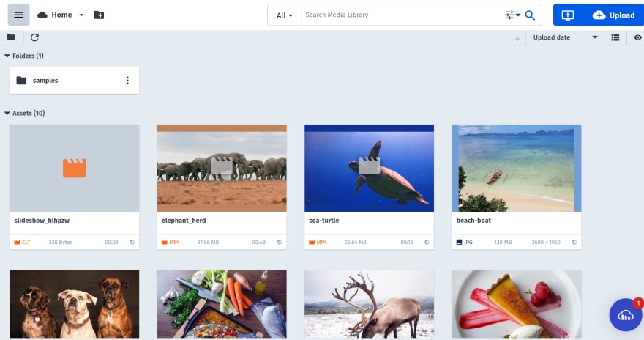Select the slideshow_hlhpzw thumbnail
This screenshot has width=644, height=340.
(x=75, y=168)
